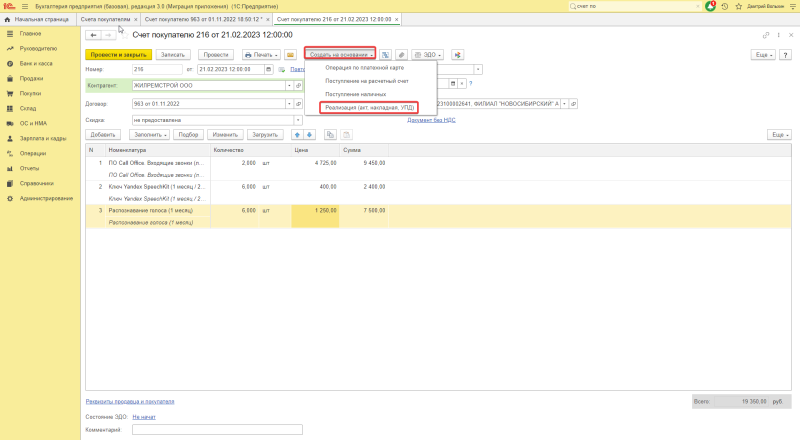Click into the Комментарий input field

217,430
